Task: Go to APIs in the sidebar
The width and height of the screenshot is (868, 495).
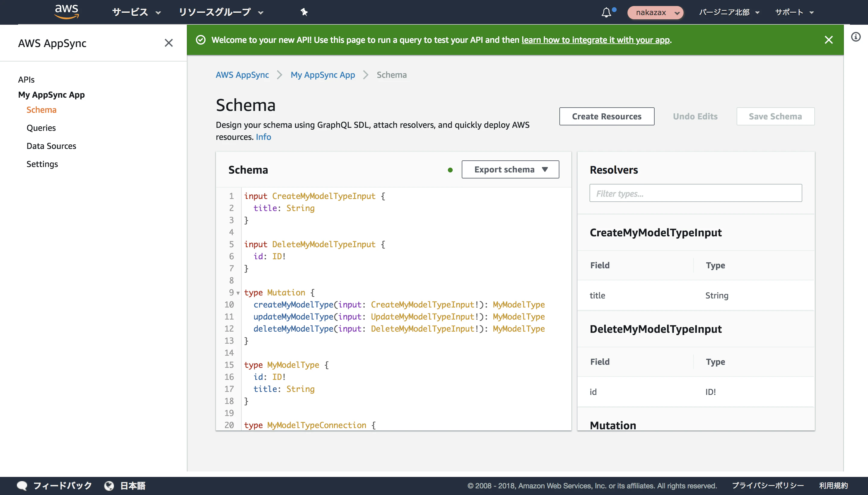Action: (26, 79)
